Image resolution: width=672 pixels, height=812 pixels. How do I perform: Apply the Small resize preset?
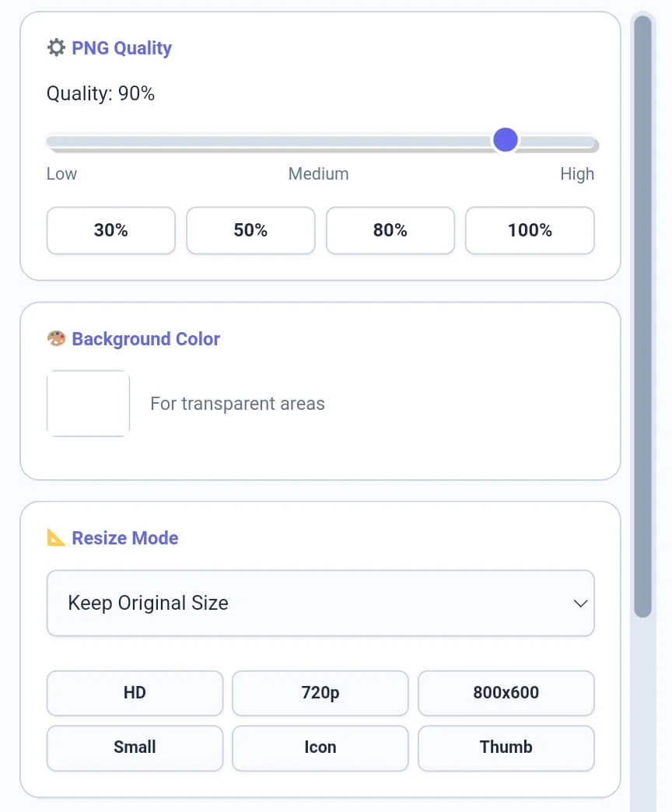(135, 747)
